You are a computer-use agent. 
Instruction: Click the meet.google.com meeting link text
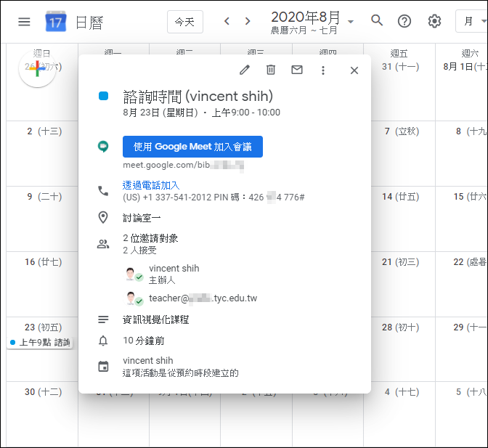[x=183, y=165]
